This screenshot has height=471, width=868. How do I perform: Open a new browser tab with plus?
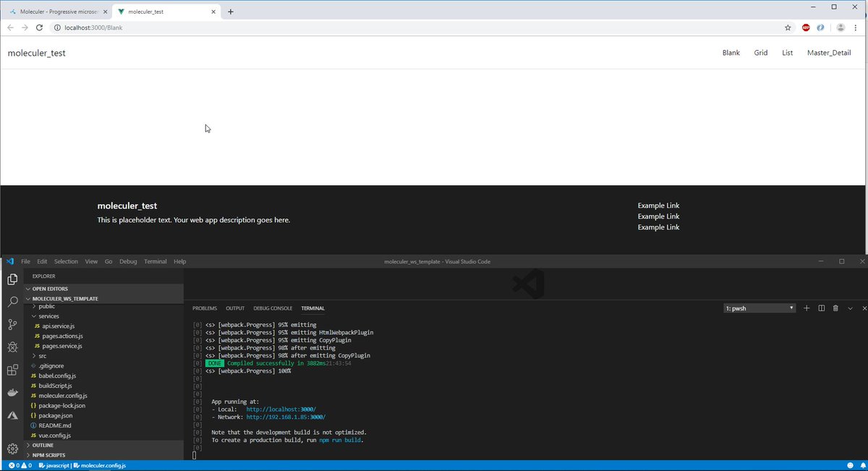click(231, 12)
